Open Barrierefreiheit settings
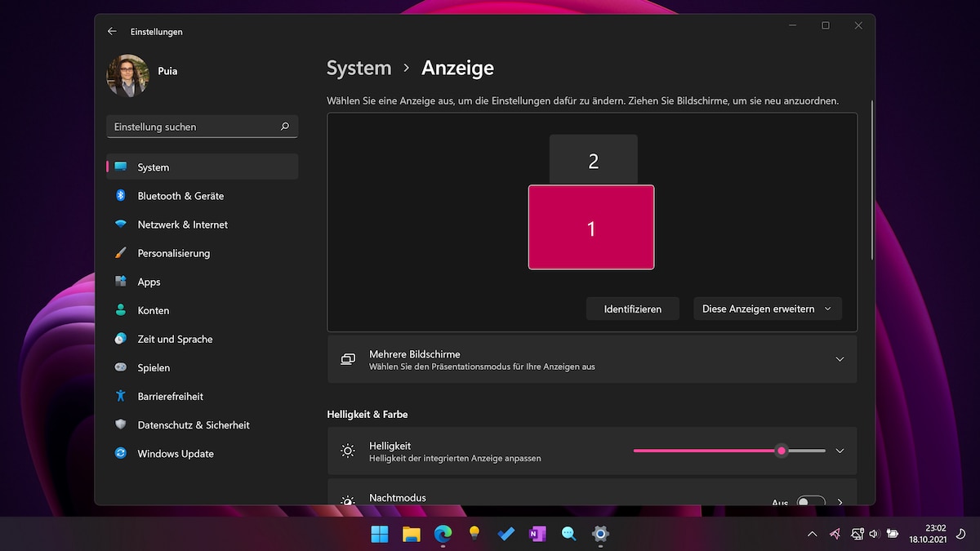The height and width of the screenshot is (551, 980). pyautogui.click(x=174, y=396)
